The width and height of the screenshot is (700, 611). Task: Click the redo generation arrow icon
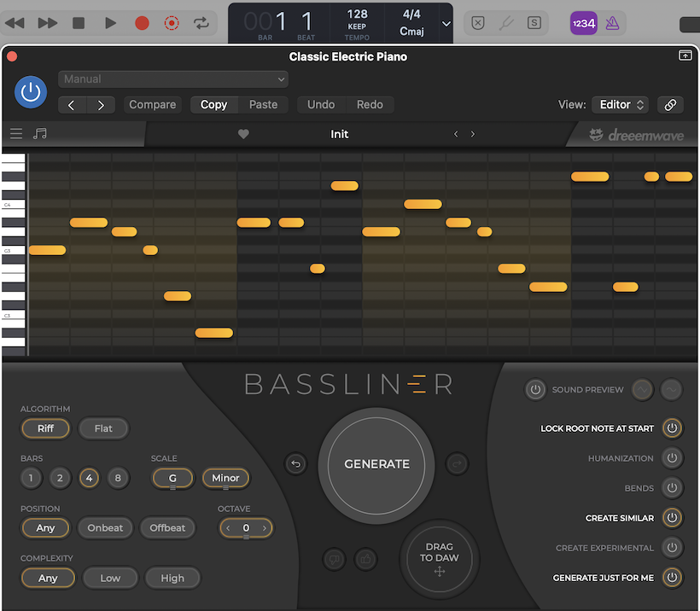point(457,464)
